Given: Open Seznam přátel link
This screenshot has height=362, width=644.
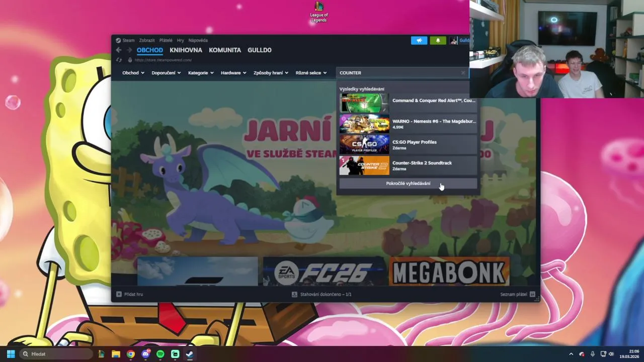Looking at the screenshot, I should coord(514,294).
